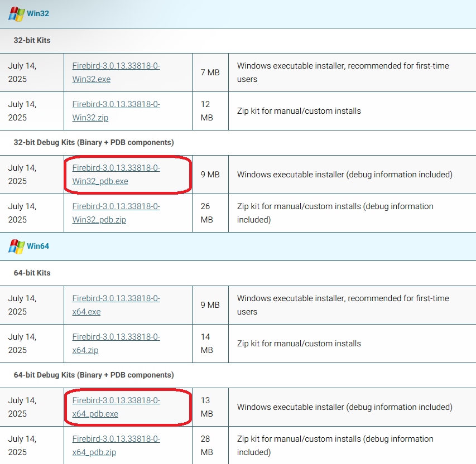Screen dimensions: 476x464
Task: Select the "64-bit Kits" subheading
Action: [32, 273]
